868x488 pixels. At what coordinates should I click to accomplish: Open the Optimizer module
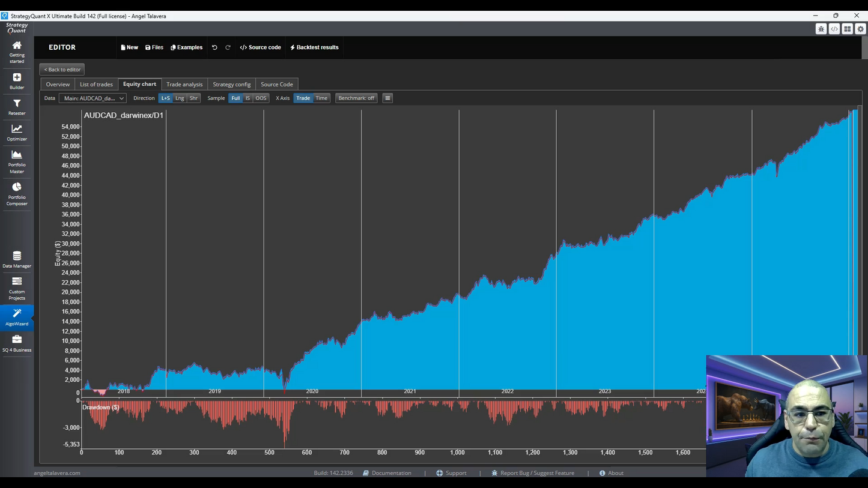[x=17, y=133]
